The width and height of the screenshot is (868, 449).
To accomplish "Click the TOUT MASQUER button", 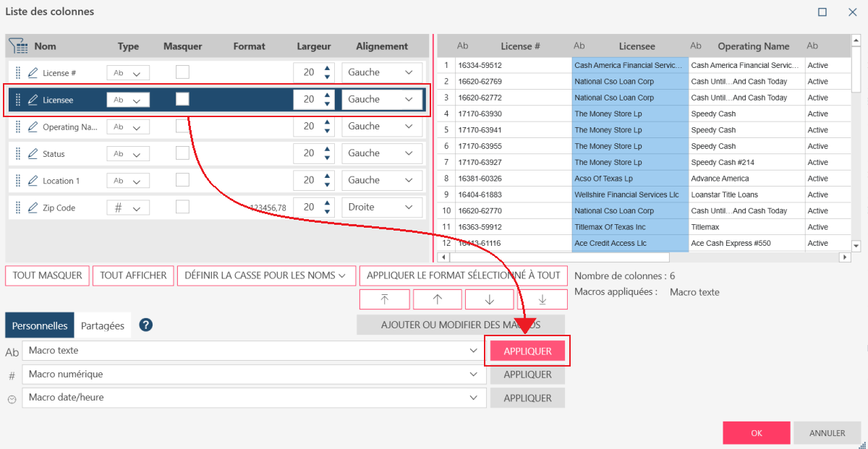I will pos(48,275).
